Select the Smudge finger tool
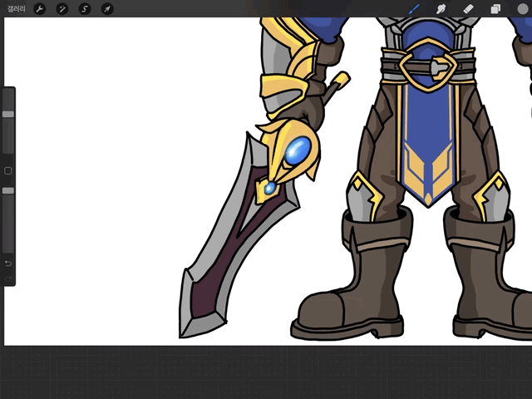 [x=441, y=9]
